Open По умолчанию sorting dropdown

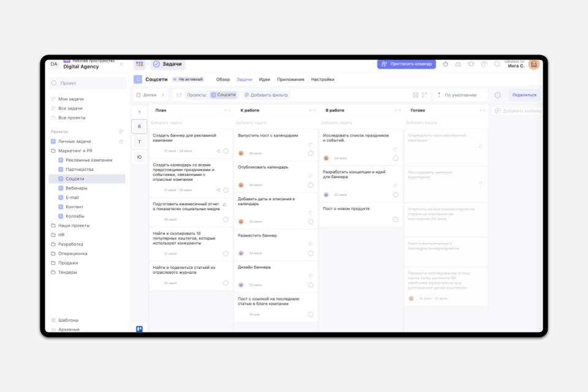tap(460, 95)
